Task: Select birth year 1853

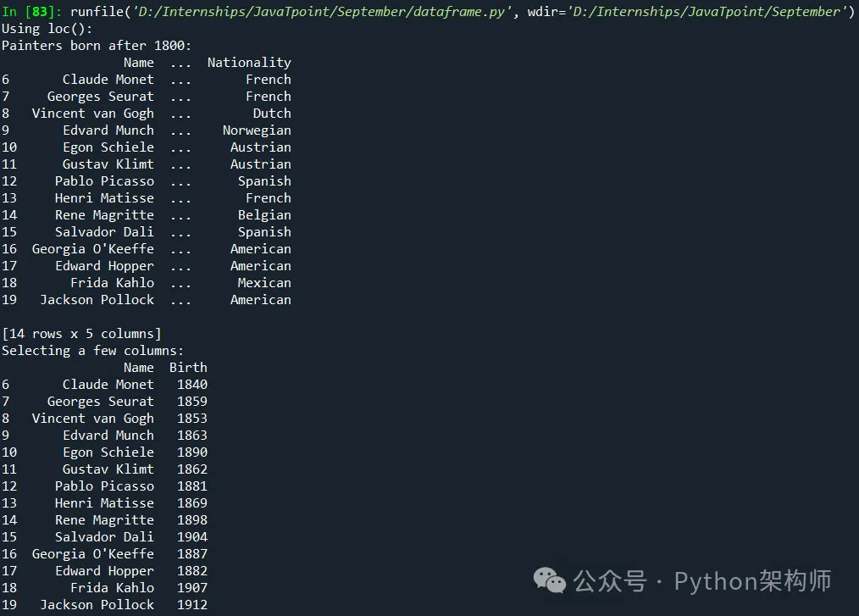Action: (x=192, y=419)
